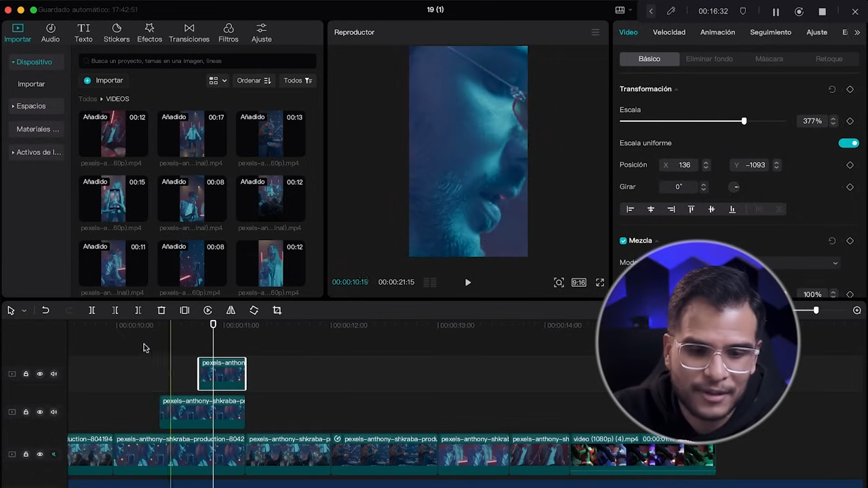The image size is (868, 488).
Task: Open the Ordenar dropdown
Action: pos(253,80)
